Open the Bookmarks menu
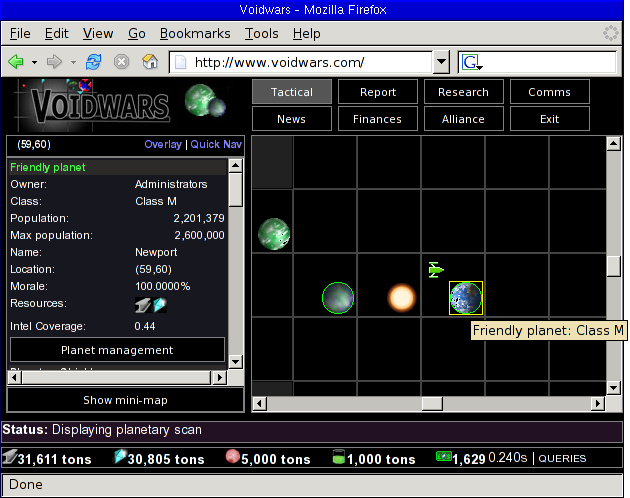This screenshot has width=630, height=498. (195, 33)
